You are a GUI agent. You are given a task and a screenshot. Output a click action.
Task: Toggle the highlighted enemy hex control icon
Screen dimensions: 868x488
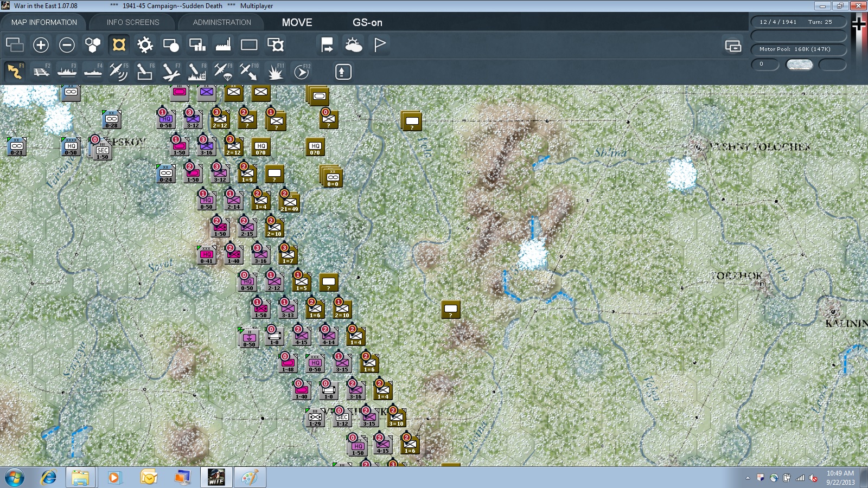pos(119,45)
